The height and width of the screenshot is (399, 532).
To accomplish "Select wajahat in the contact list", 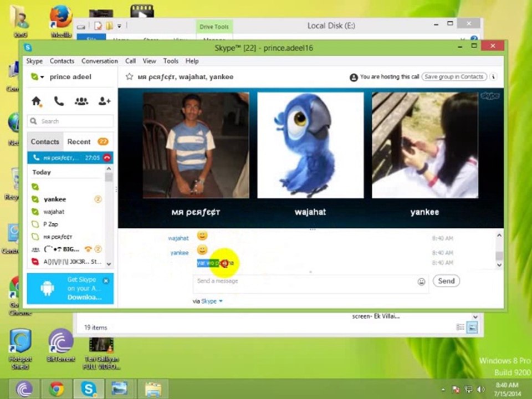I will click(x=66, y=212).
